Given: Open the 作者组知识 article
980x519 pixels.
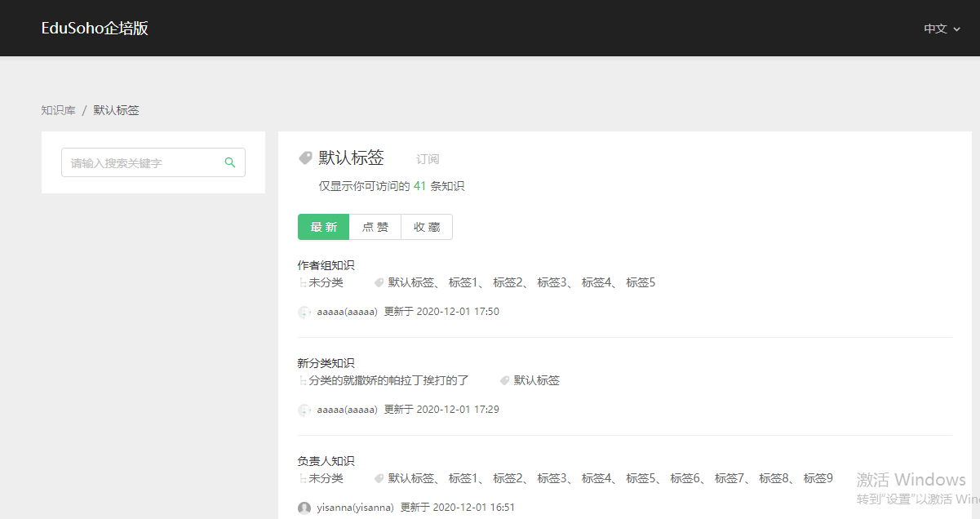Looking at the screenshot, I should coord(326,265).
